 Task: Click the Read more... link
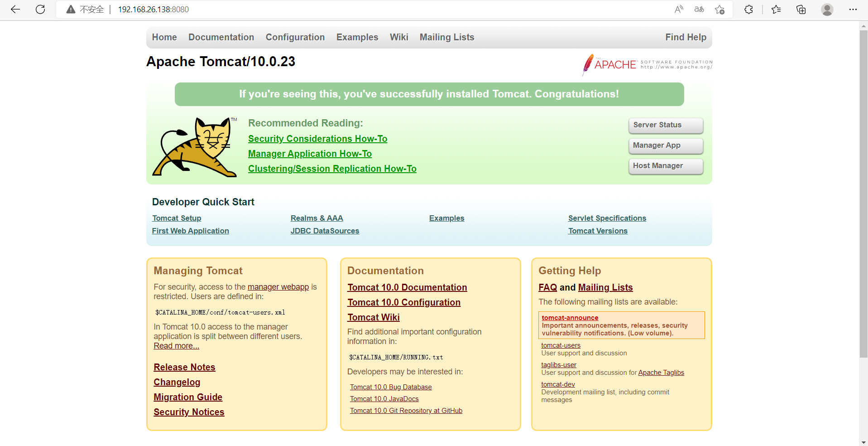point(177,346)
